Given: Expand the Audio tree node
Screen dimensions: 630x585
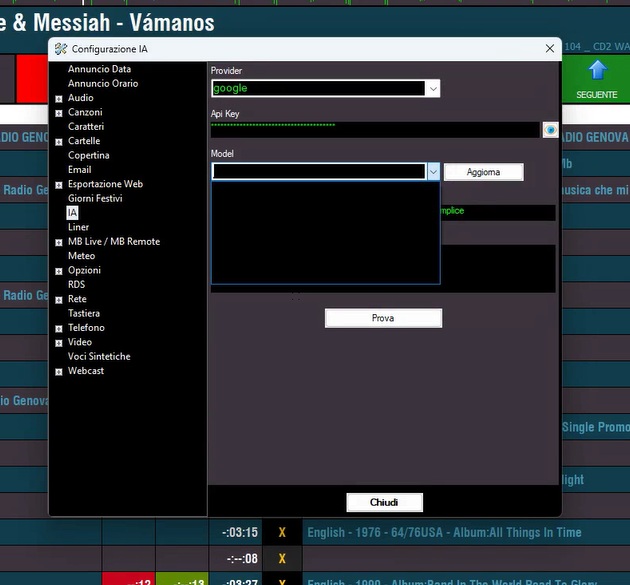Looking at the screenshot, I should [x=59, y=99].
